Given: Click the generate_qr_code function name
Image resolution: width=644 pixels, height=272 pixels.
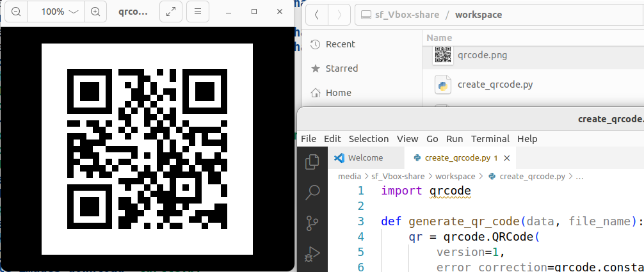Looking at the screenshot, I should 465,221.
